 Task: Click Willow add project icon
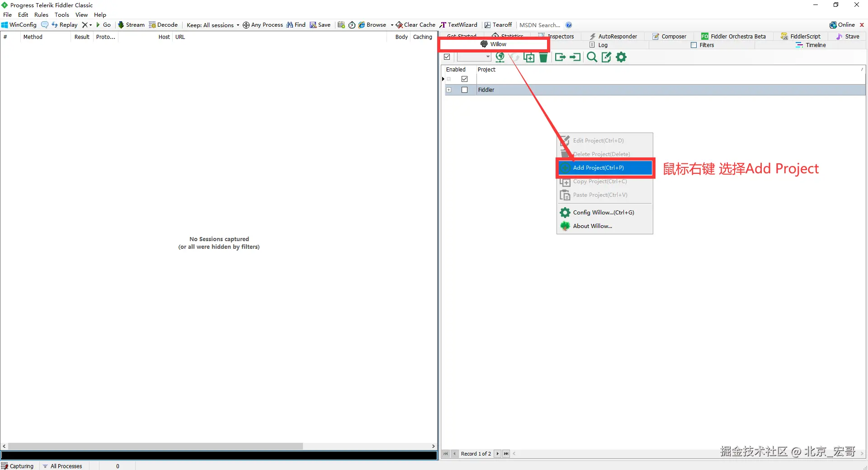pos(529,57)
